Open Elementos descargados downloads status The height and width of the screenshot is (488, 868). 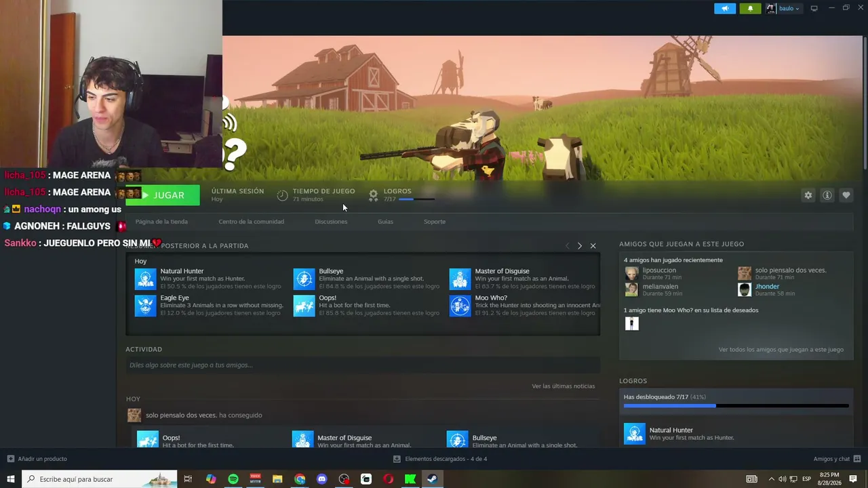coord(440,459)
